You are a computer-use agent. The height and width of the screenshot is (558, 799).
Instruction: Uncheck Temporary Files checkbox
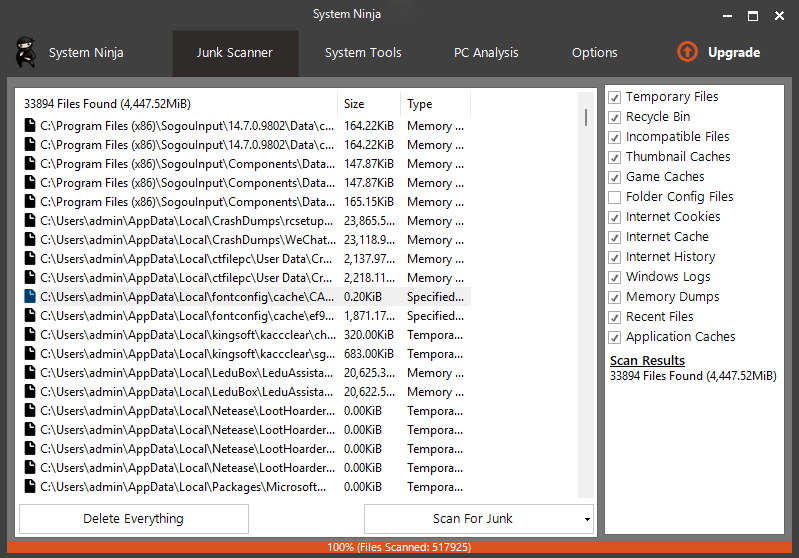point(615,97)
